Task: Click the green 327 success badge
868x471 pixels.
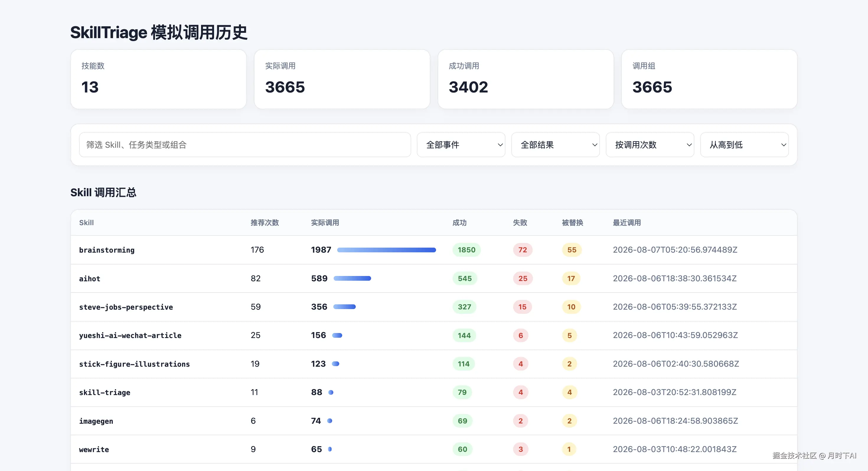Action: (x=464, y=307)
